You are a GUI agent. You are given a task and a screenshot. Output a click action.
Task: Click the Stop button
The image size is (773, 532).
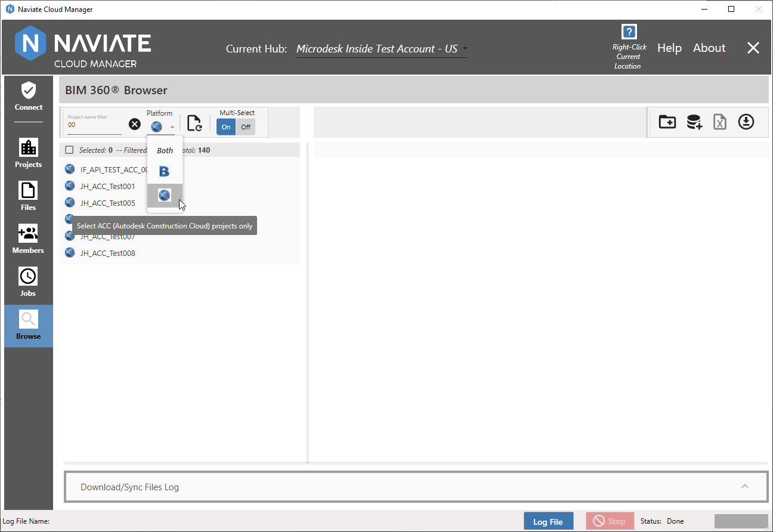[x=610, y=521]
